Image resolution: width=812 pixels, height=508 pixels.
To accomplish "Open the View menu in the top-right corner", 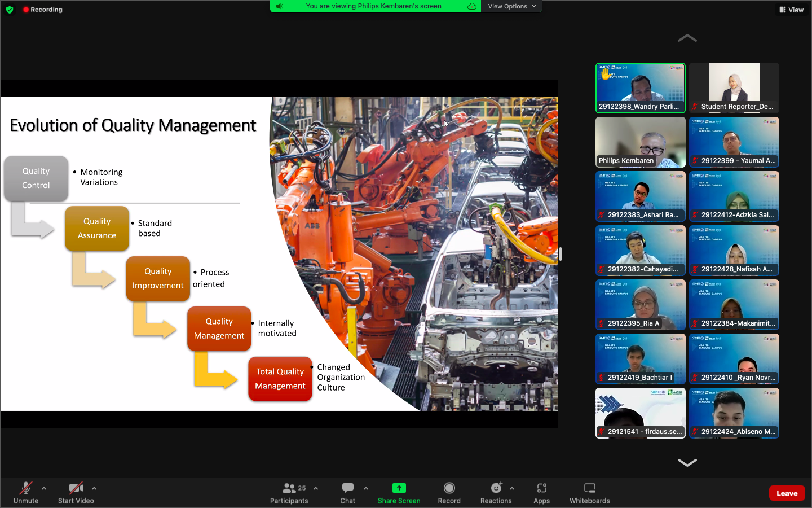I will 791,9.
